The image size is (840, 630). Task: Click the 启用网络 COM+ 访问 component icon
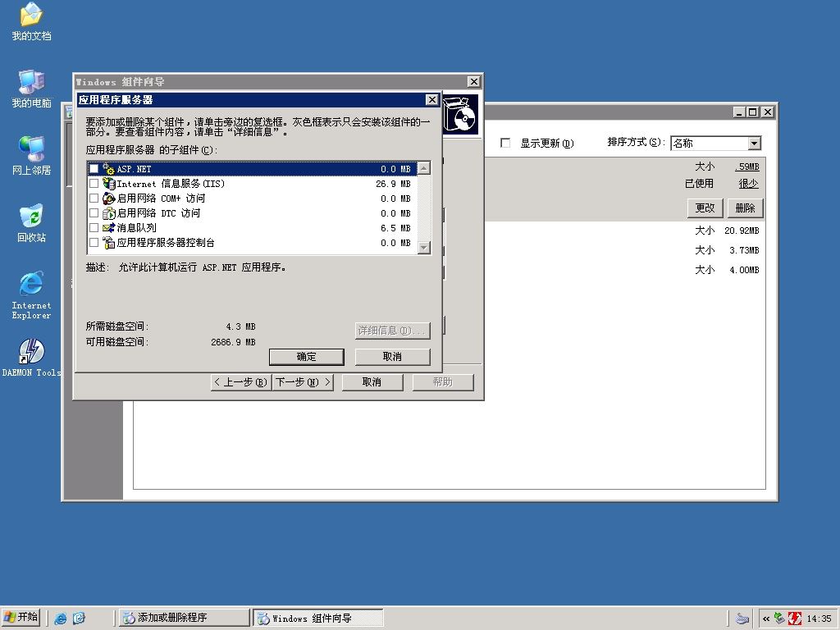coord(109,199)
